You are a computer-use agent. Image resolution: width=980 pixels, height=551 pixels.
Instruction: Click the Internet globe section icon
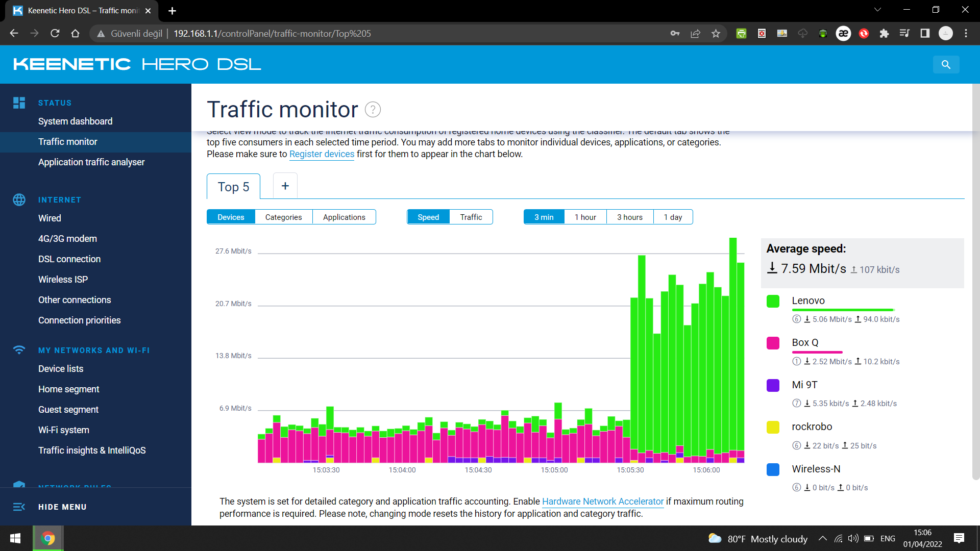pyautogui.click(x=19, y=199)
